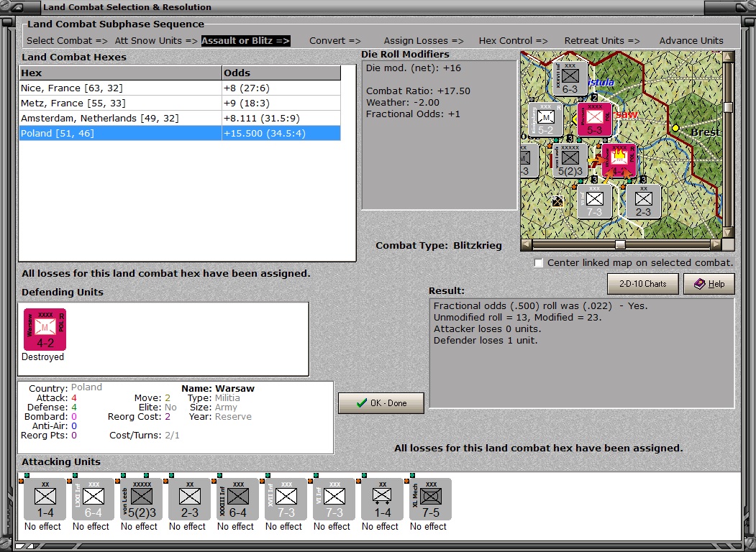This screenshot has width=756, height=552.
Task: Click the Name: Warsaw unit detail
Action: tap(218, 389)
